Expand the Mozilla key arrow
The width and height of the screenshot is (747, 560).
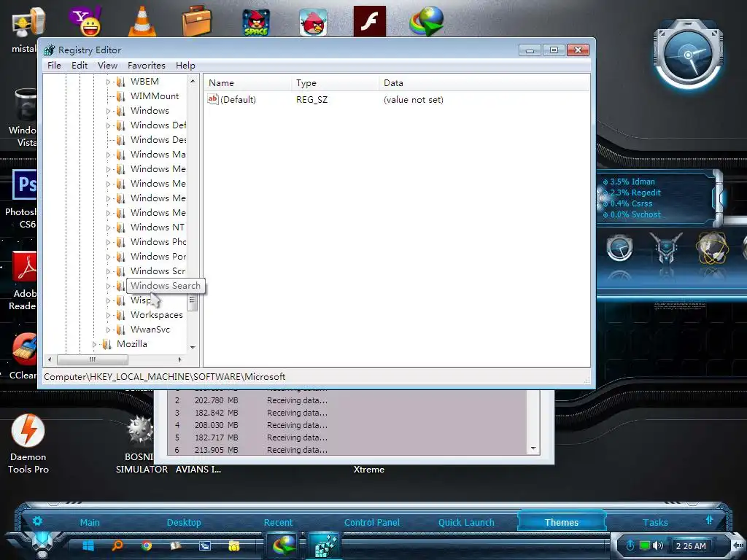tap(94, 344)
